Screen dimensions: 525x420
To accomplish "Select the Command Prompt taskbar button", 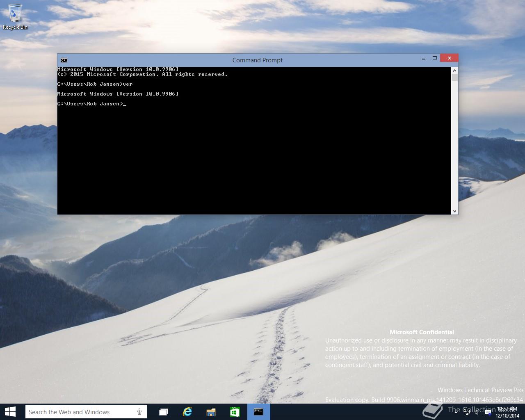I will [x=259, y=412].
